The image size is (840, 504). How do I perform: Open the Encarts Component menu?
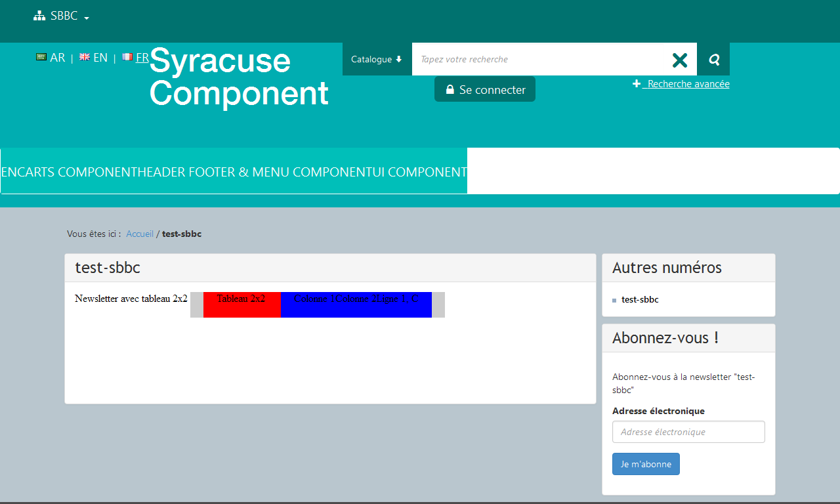(66, 173)
